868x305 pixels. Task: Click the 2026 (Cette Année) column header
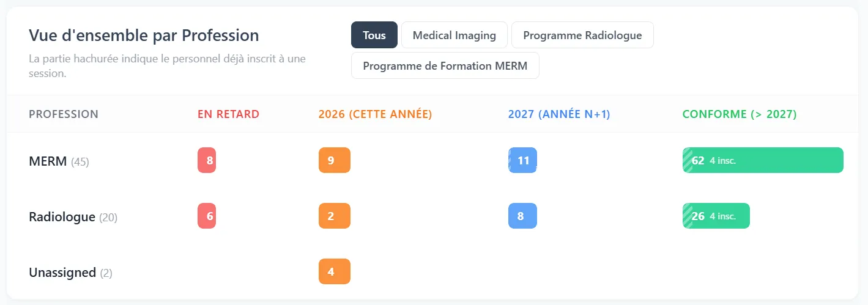(376, 114)
